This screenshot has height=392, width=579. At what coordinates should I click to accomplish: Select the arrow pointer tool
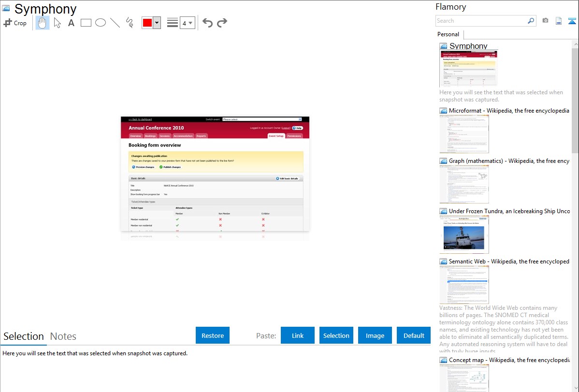pos(57,23)
